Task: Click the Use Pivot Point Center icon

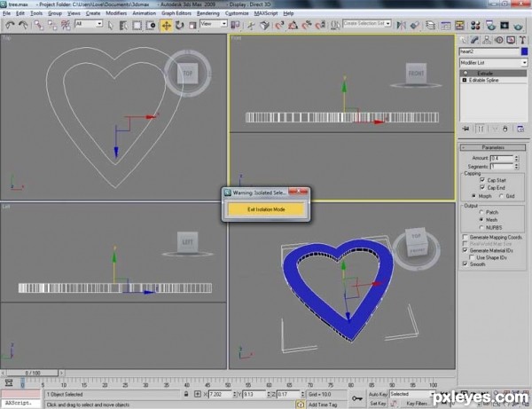Action: (x=235, y=25)
